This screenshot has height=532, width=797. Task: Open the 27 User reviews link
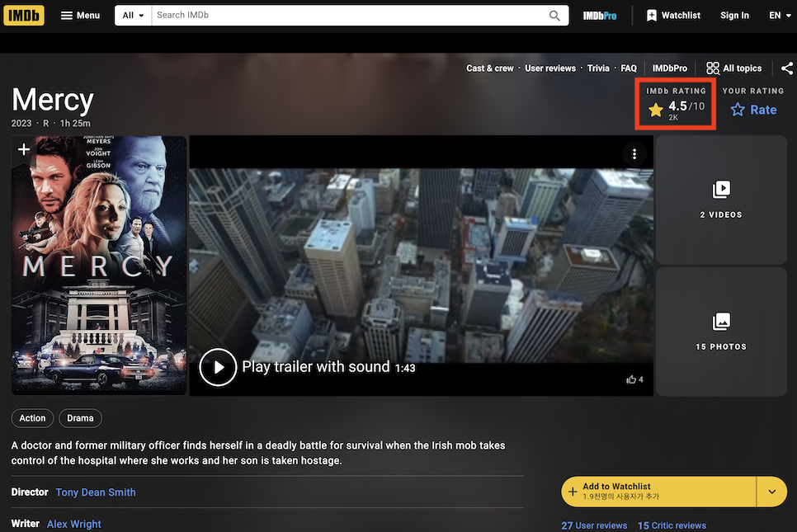(x=594, y=525)
